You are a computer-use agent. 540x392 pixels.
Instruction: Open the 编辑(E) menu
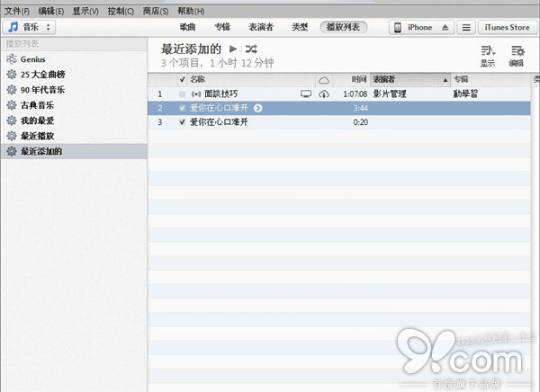click(x=51, y=12)
